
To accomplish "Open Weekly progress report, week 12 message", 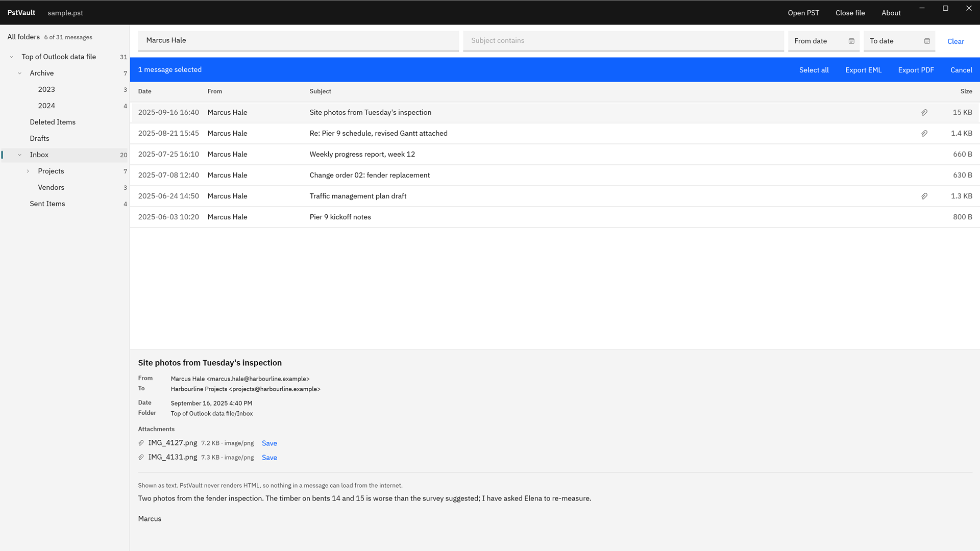I will (x=555, y=154).
